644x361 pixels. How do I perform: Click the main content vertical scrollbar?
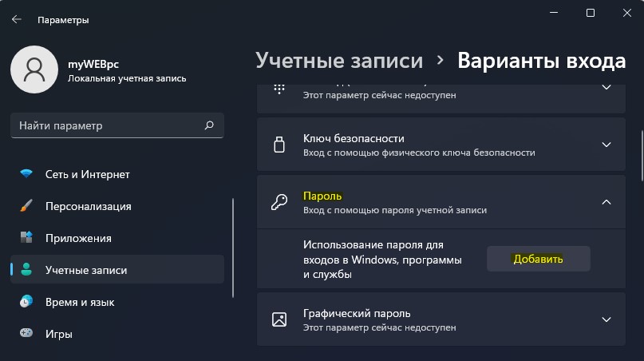click(642, 156)
